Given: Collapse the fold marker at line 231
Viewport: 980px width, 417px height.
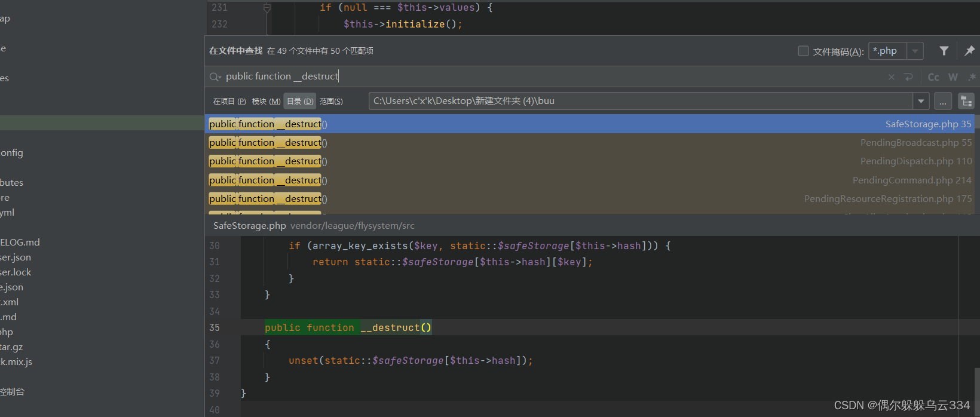Looking at the screenshot, I should [x=267, y=8].
